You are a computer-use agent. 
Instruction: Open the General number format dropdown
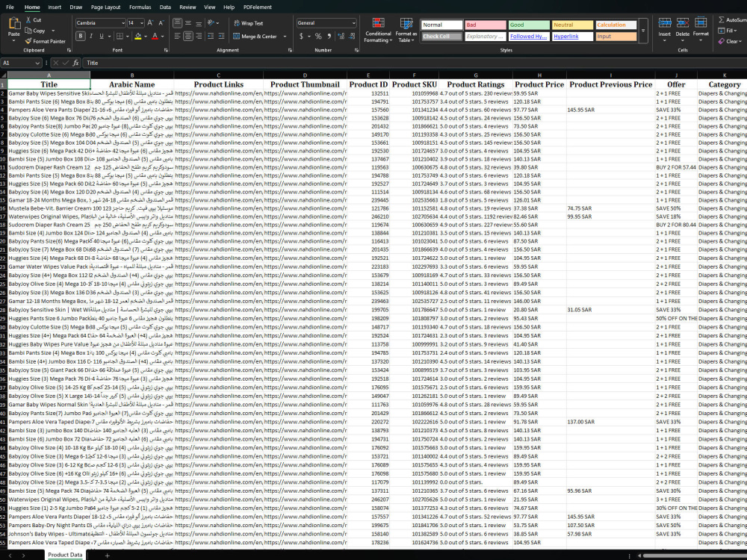click(353, 23)
